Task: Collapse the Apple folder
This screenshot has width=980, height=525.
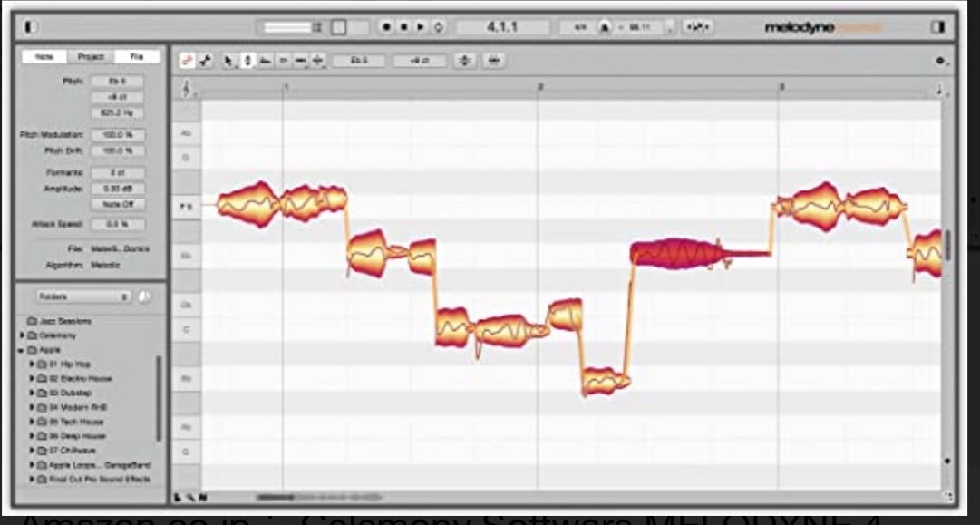Action: click(23, 350)
